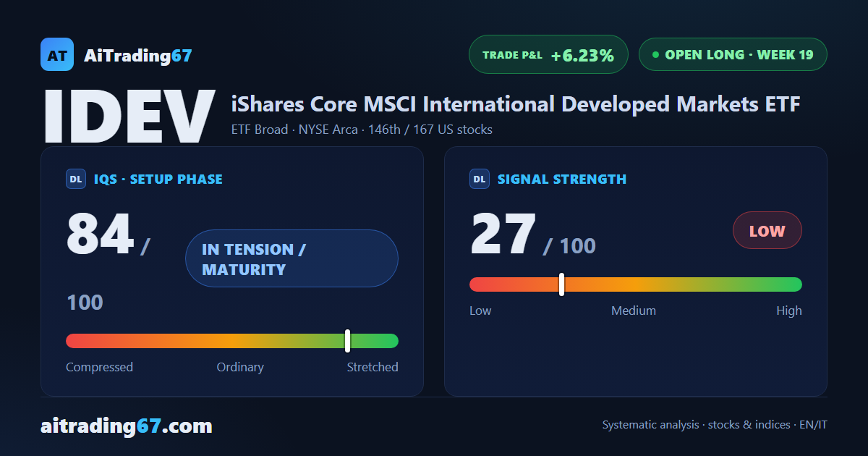This screenshot has width=868, height=456.
Task: Click the 27 signal strength value
Action: [x=503, y=234]
